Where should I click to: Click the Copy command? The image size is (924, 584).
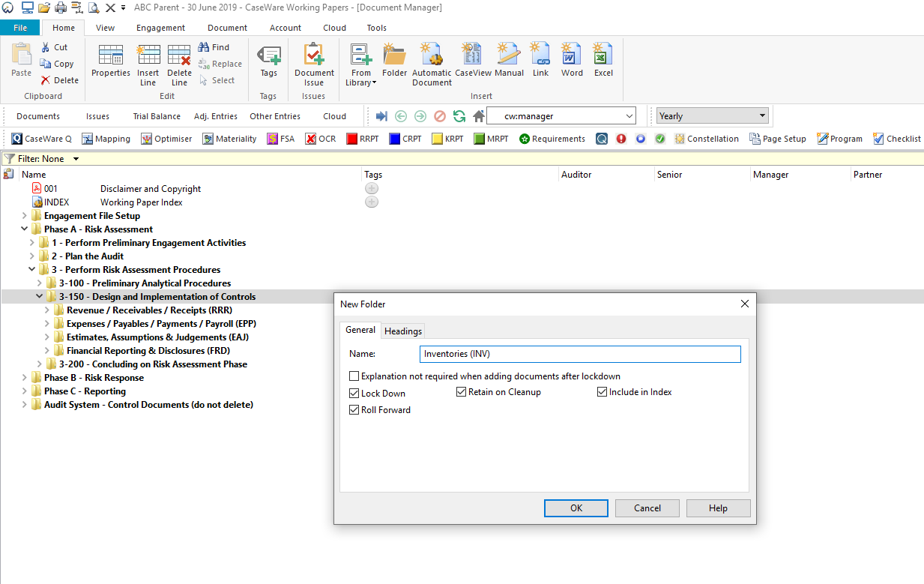click(57, 64)
